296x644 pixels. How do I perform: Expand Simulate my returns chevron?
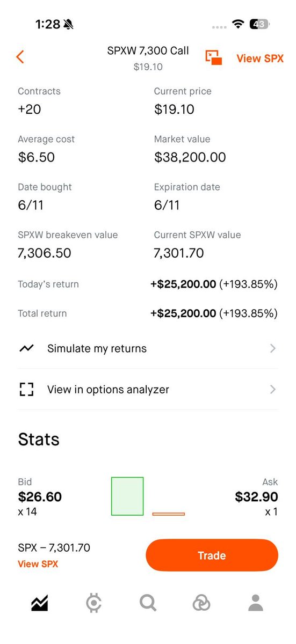273,348
